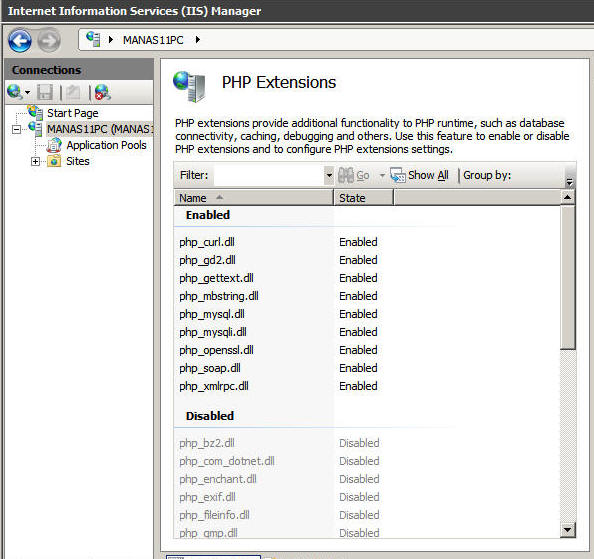Image resolution: width=594 pixels, height=559 pixels.
Task: Click Disabled state of php_bz2.dll
Action: click(359, 443)
